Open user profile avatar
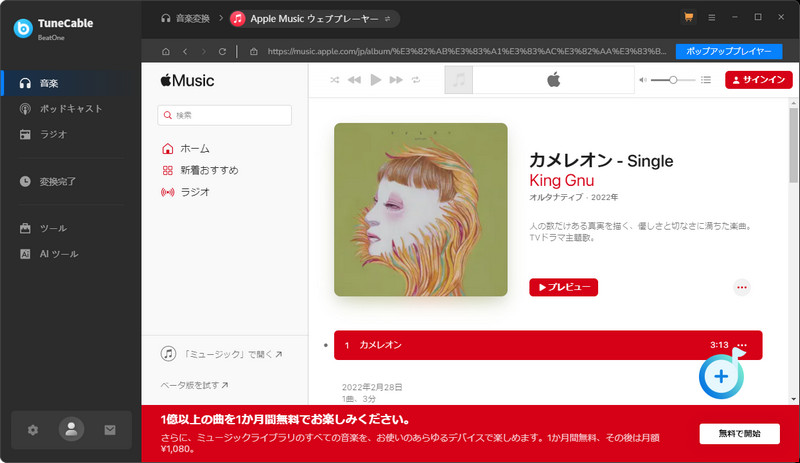The image size is (800, 463). point(71,429)
